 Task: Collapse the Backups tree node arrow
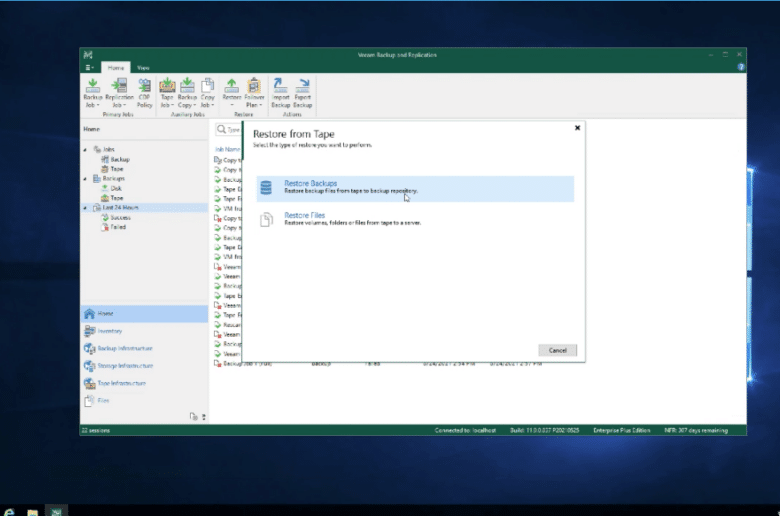85,179
